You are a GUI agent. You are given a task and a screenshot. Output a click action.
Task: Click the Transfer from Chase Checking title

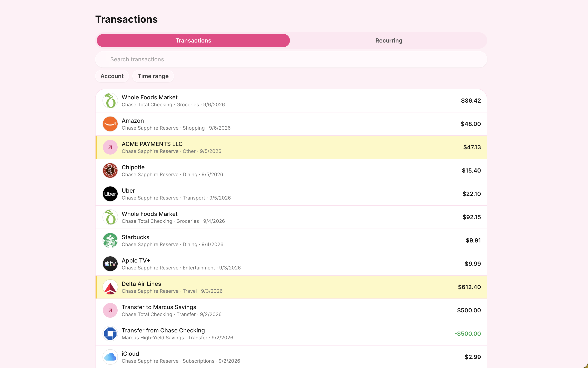[x=163, y=331]
